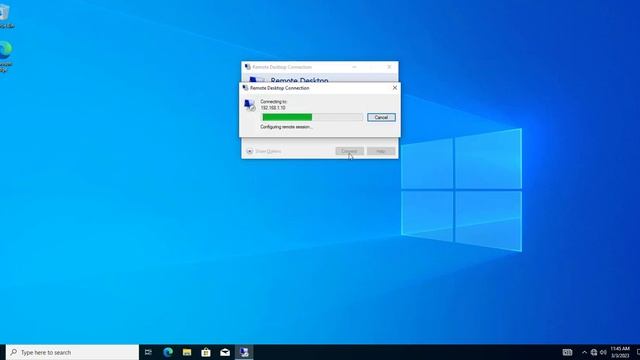Image resolution: width=640 pixels, height=360 pixels.
Task: Close the connecting progress dialog
Action: click(x=395, y=88)
